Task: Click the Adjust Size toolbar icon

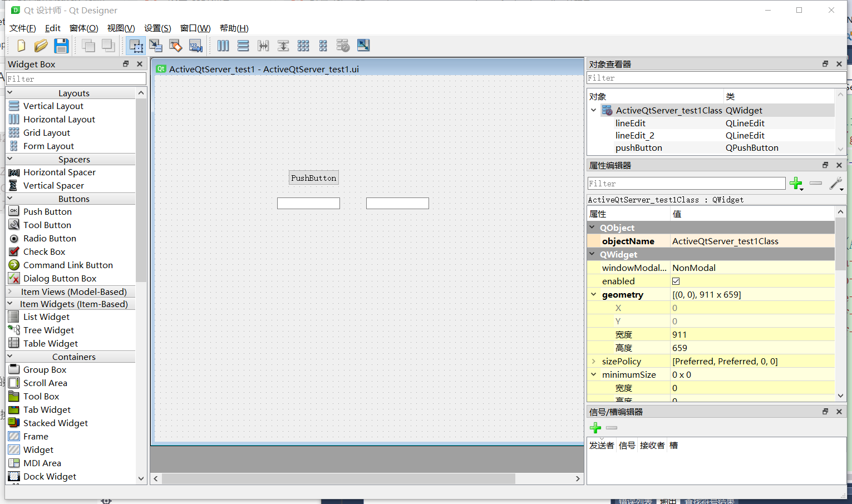Action: 363,46
